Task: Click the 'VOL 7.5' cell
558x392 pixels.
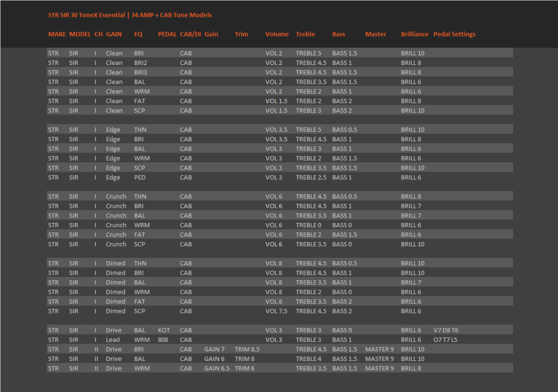Action: coord(276,311)
